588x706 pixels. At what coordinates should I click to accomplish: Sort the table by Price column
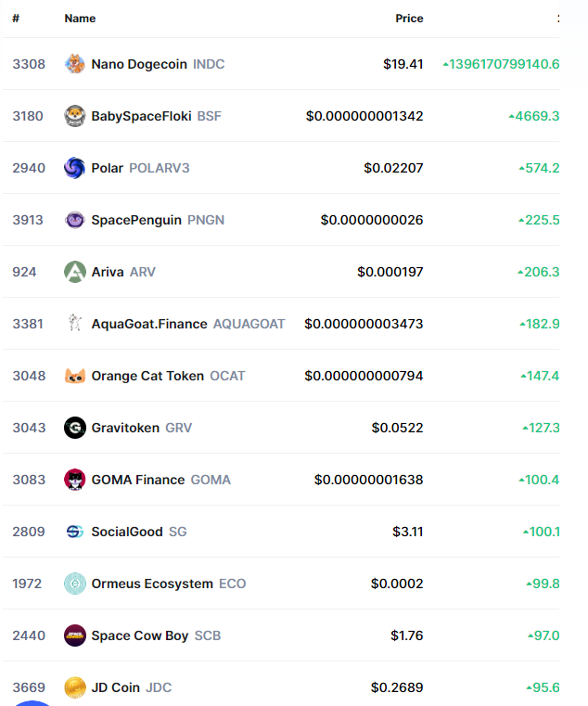point(409,19)
